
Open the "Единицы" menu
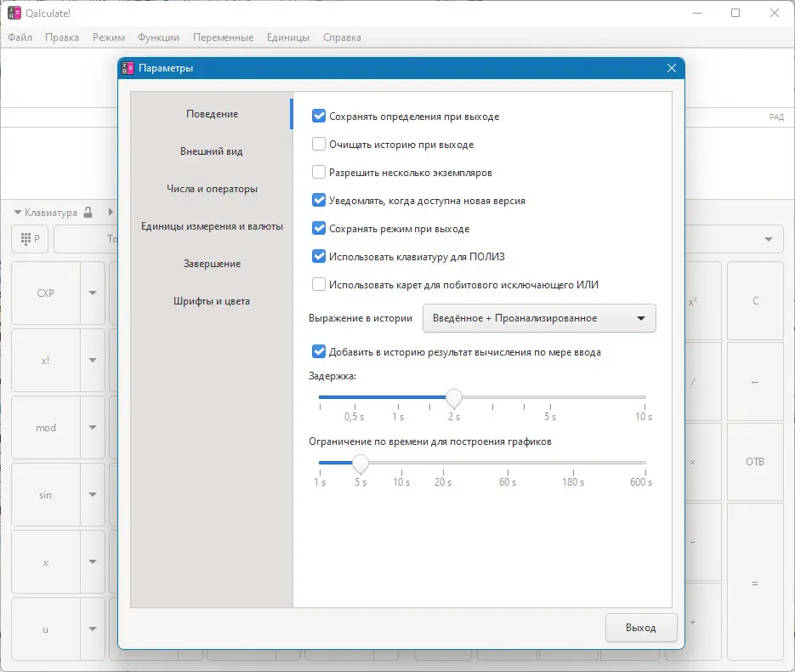click(288, 37)
